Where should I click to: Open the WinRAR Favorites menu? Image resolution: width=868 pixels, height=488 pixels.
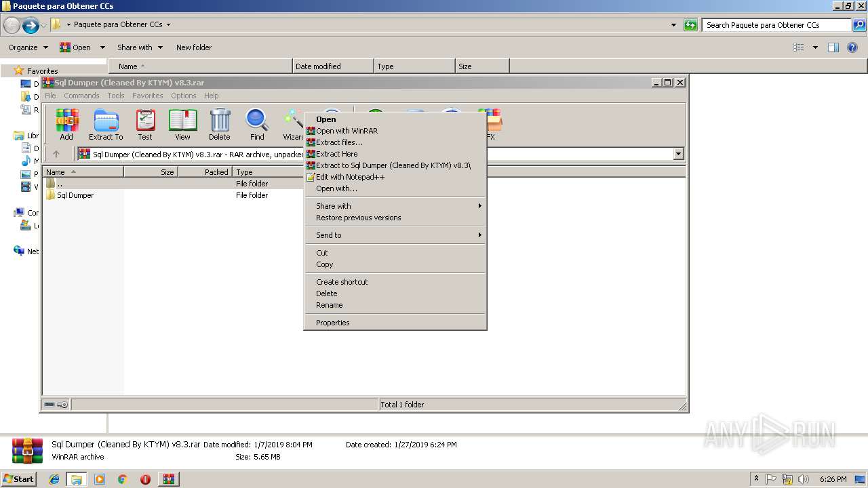[148, 96]
